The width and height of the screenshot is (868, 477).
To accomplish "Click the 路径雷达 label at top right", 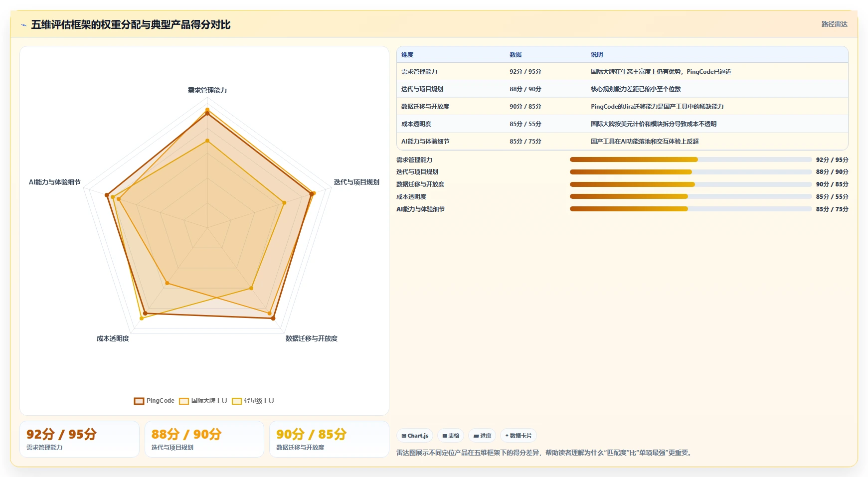I will (834, 24).
